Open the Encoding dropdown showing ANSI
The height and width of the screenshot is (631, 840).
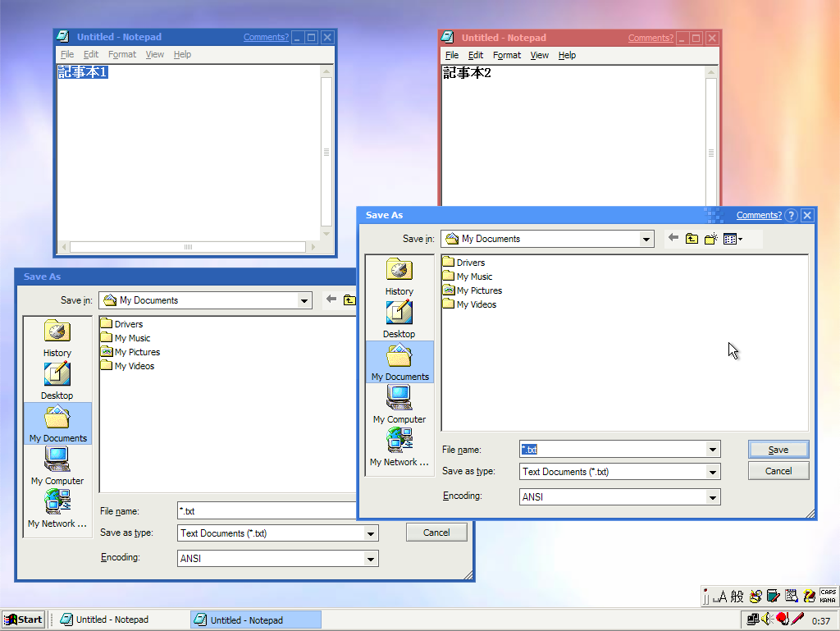click(713, 496)
